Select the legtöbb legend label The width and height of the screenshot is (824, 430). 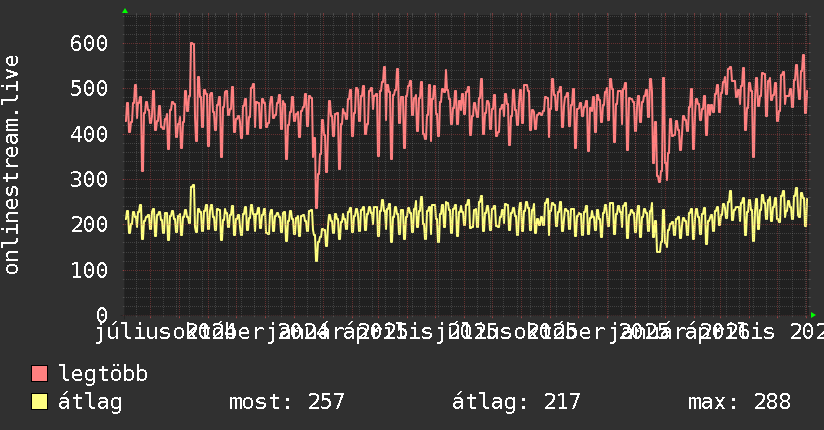click(x=103, y=374)
